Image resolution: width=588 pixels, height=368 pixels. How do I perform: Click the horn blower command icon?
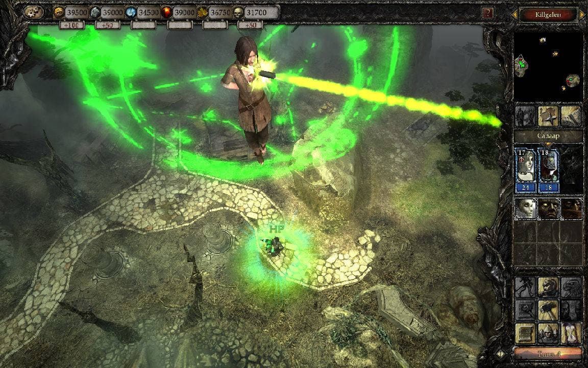(548, 288)
